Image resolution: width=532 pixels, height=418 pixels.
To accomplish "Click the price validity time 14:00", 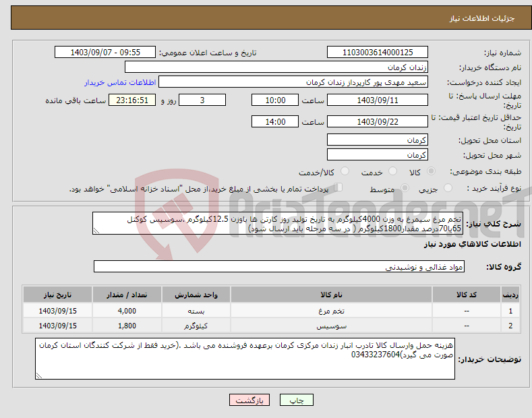I will coord(275,121).
